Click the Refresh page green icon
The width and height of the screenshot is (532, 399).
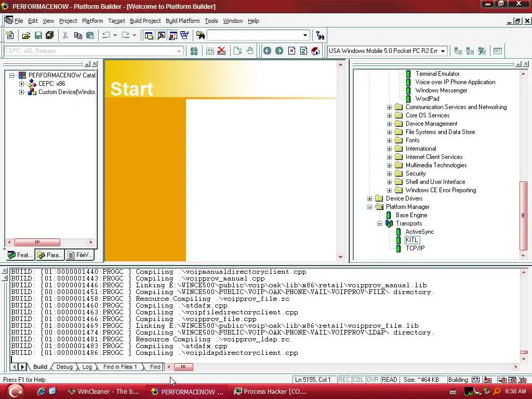[303, 51]
